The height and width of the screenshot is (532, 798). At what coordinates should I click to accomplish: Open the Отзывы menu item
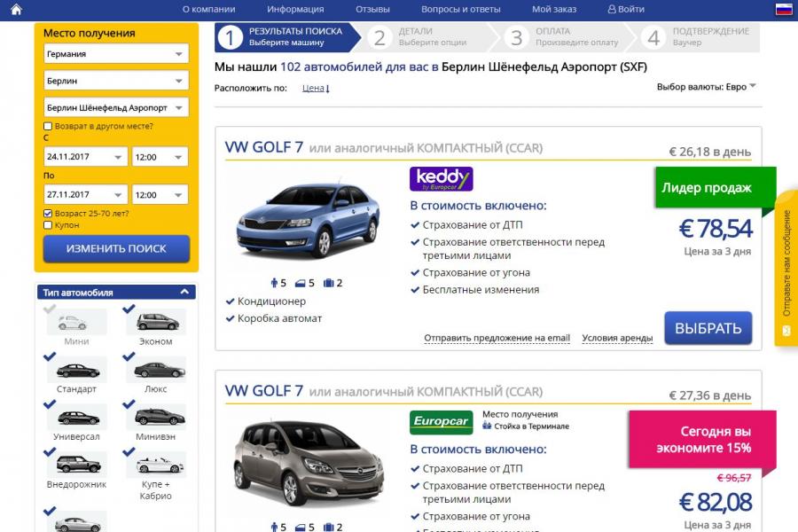point(372,9)
